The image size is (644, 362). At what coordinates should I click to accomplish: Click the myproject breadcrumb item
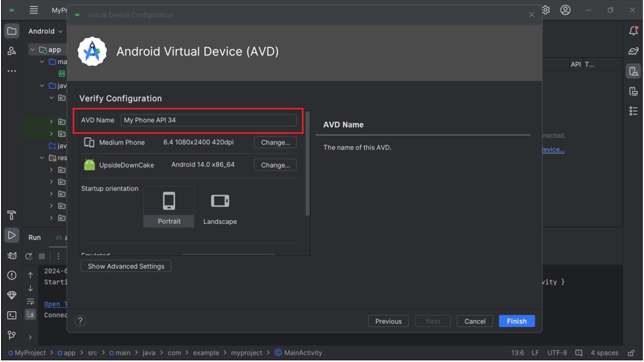247,353
